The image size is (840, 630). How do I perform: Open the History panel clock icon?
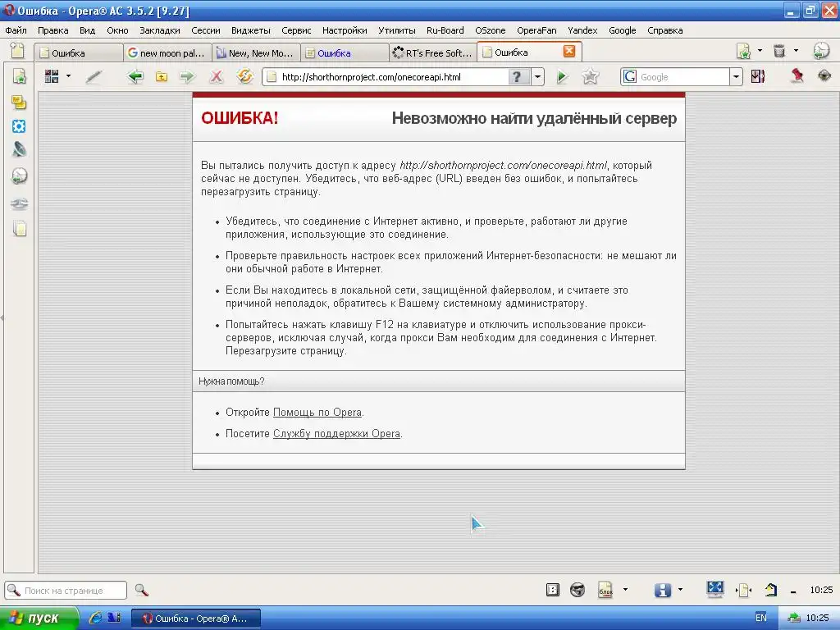20,176
